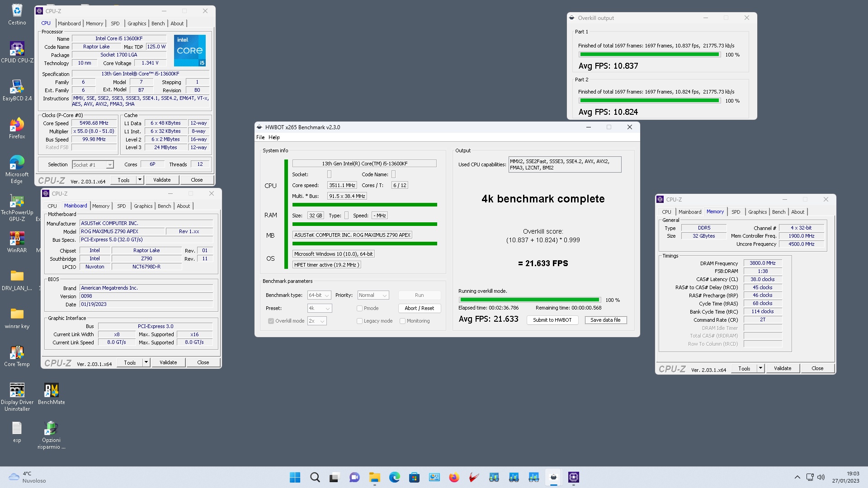Open Priority Normal dropdown
The height and width of the screenshot is (488, 868).
[373, 295]
